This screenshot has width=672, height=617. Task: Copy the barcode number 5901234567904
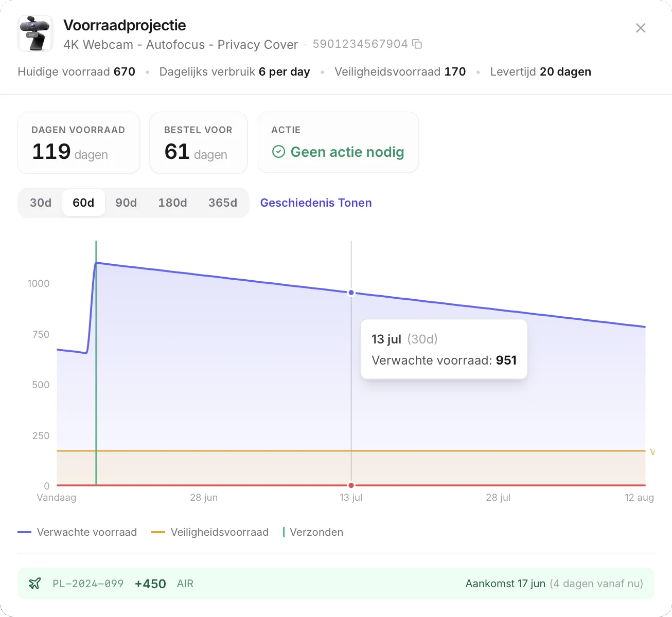[417, 44]
